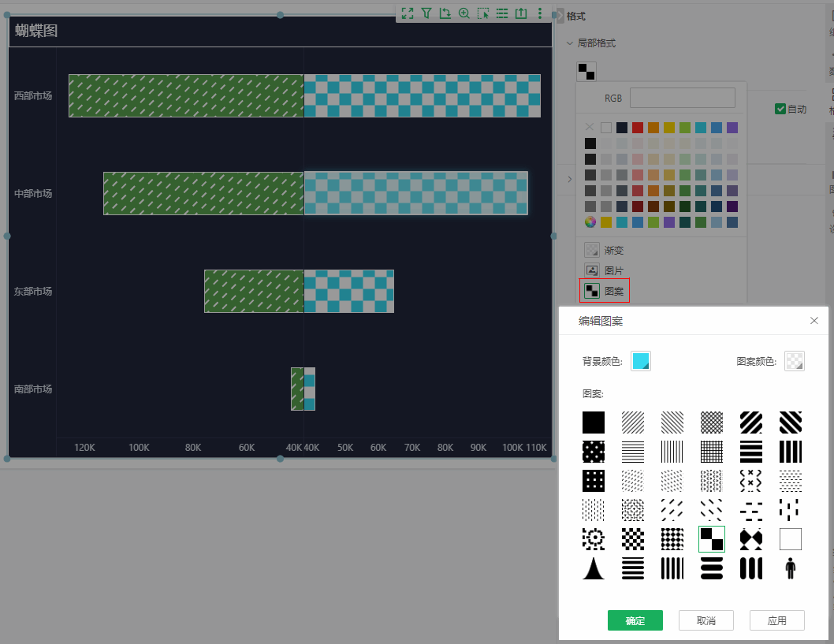Select the solid black square pattern
Viewport: 834px width, 644px height.
(594, 423)
